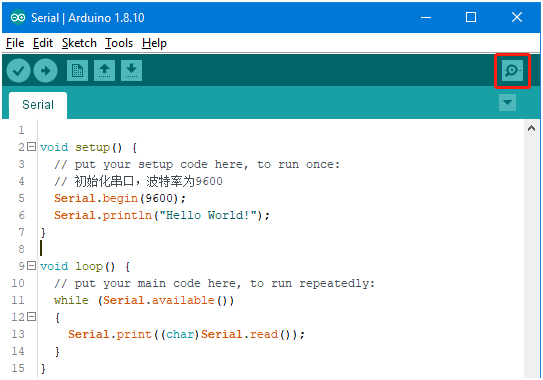The image size is (543, 380).
Task: Click the editor scrollbar up arrow
Action: 531,129
